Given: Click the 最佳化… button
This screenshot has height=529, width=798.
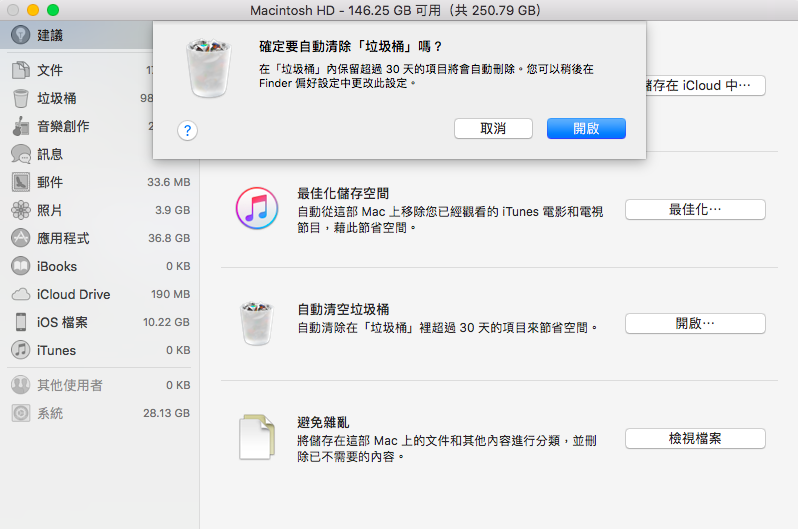Looking at the screenshot, I should point(695,209).
